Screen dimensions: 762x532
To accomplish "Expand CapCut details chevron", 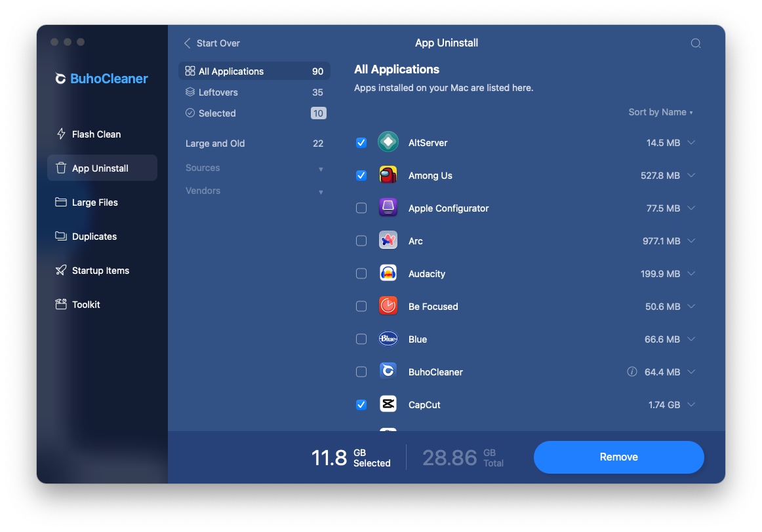I will (691, 404).
